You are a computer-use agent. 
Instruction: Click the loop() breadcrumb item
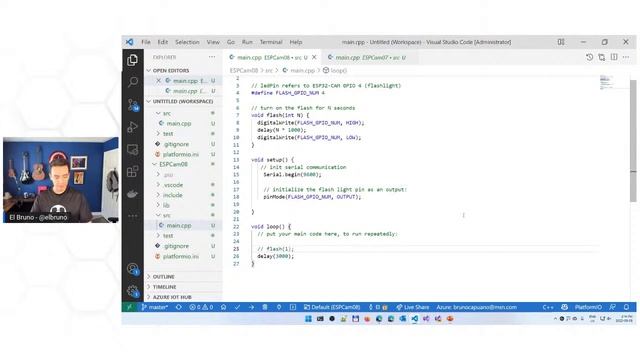335,70
